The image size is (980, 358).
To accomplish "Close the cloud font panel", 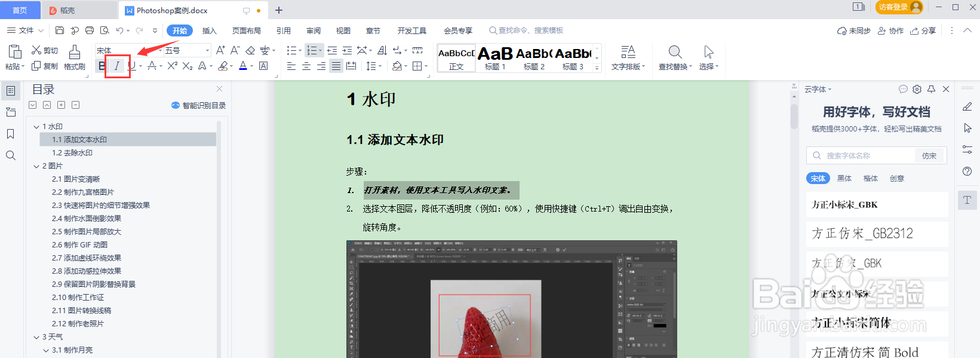I will pyautogui.click(x=946, y=89).
